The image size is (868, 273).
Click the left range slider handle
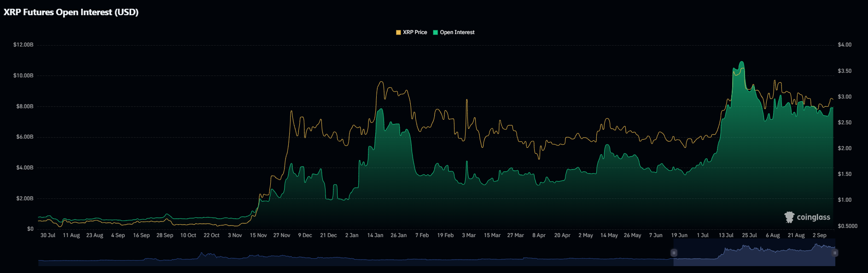click(674, 253)
